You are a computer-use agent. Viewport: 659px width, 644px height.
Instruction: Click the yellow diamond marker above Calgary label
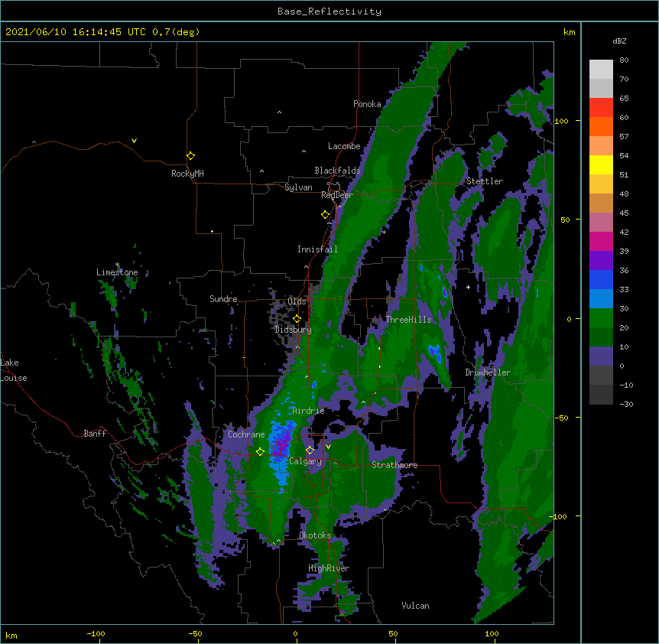point(310,450)
